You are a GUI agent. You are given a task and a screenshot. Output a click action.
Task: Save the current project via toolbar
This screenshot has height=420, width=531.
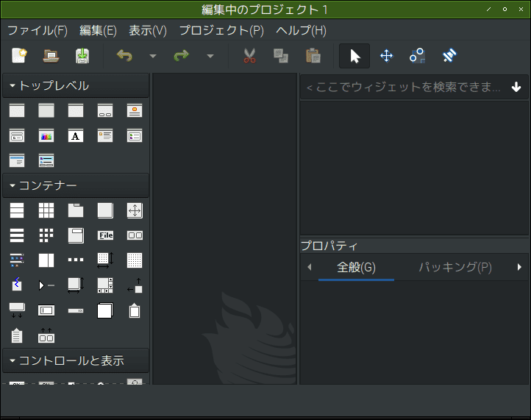pyautogui.click(x=82, y=56)
